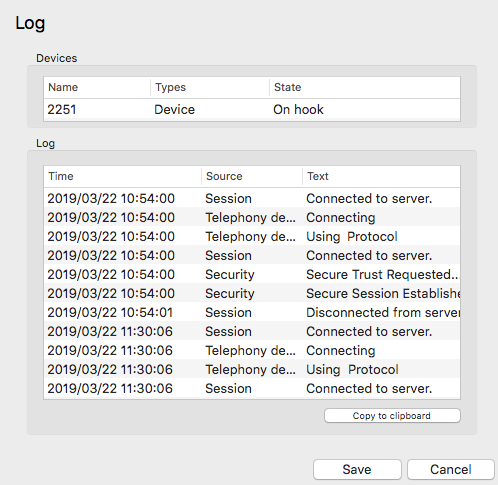This screenshot has width=498, height=485.
Task: Sort devices by Name column header
Action: pyautogui.click(x=97, y=87)
